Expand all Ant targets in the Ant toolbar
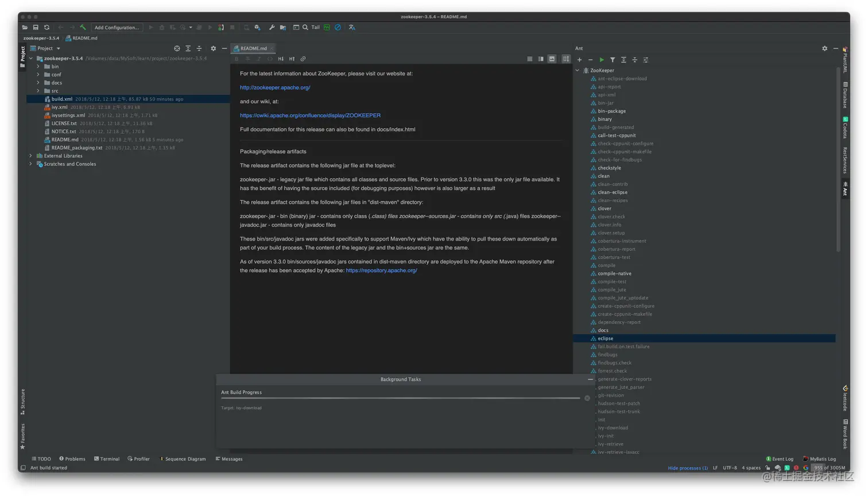The image size is (868, 496). tap(623, 60)
